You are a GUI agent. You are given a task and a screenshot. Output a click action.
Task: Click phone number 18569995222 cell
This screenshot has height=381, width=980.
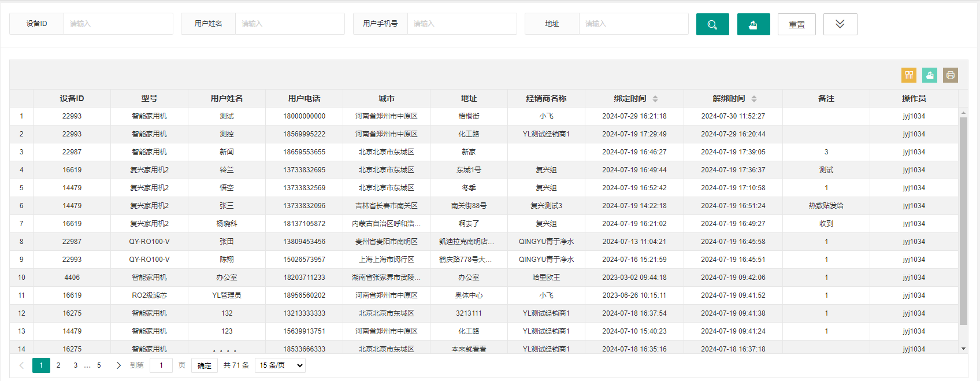[x=304, y=134]
